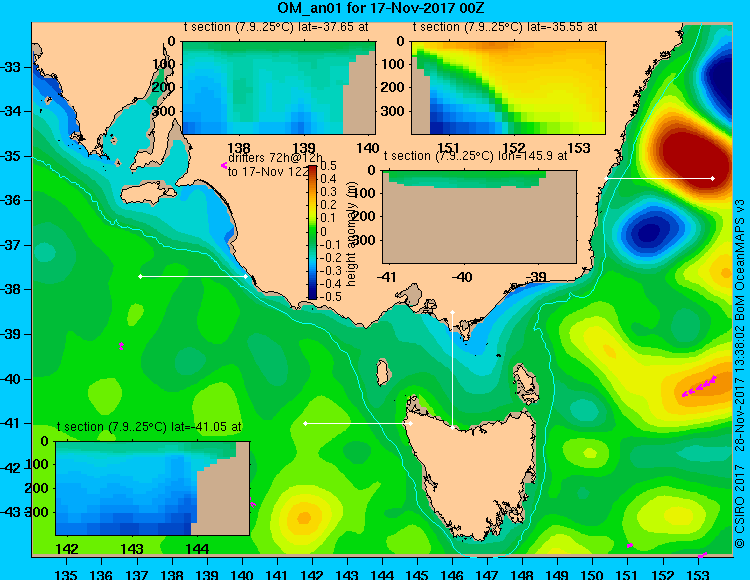This screenshot has height=580, width=750.
Task: Select the 'height anomaly (m)' vertical label
Action: [351, 234]
